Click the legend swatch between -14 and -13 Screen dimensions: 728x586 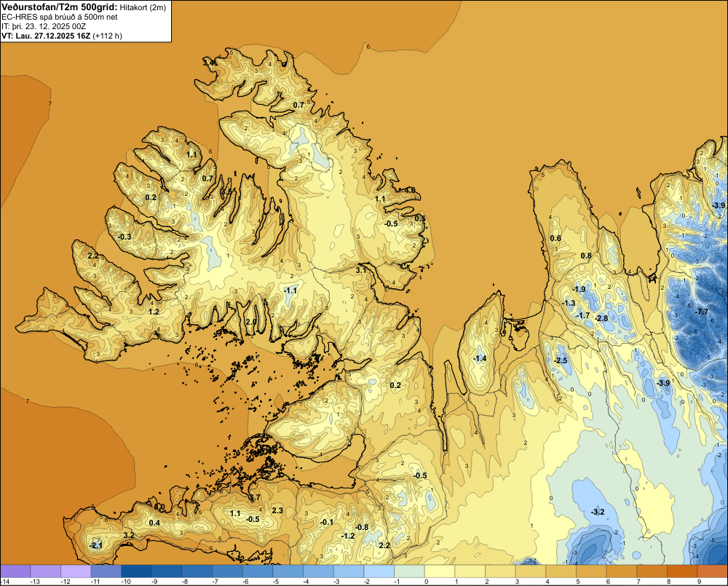15,571
